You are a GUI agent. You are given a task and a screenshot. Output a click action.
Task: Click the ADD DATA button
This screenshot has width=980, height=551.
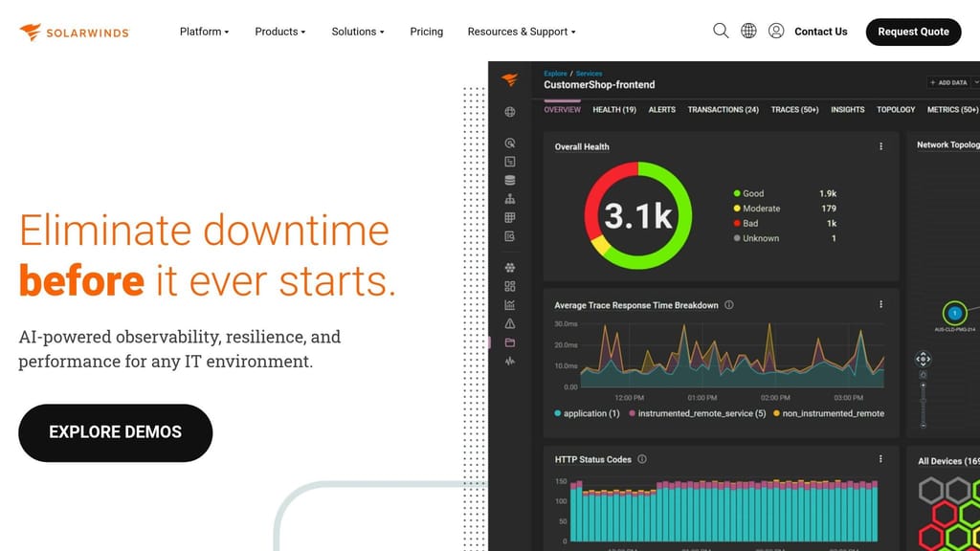click(948, 82)
